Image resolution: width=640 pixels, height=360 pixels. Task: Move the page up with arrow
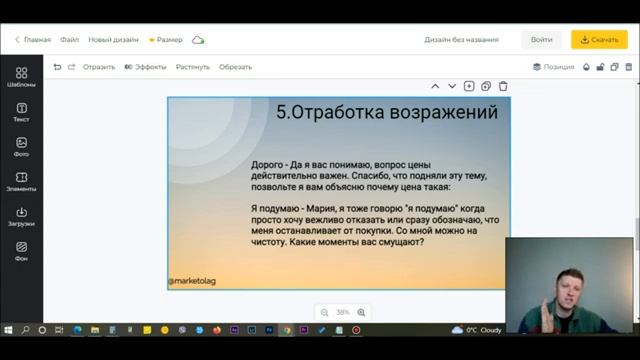coord(435,86)
